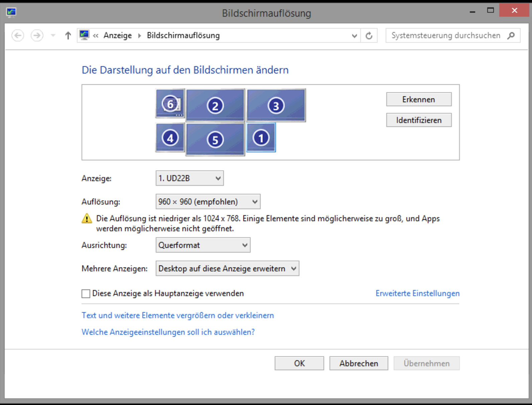Image resolution: width=532 pixels, height=405 pixels.
Task: Click the Abbrechen button
Action: coord(359,363)
